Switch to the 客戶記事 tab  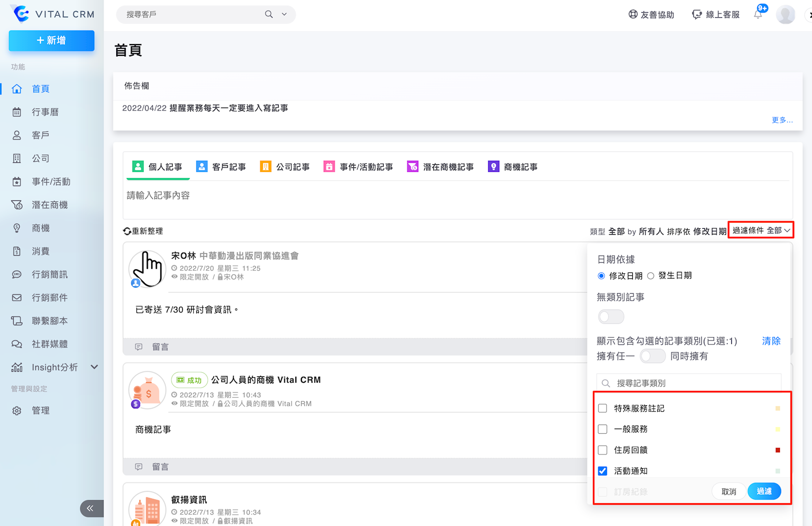pos(221,167)
